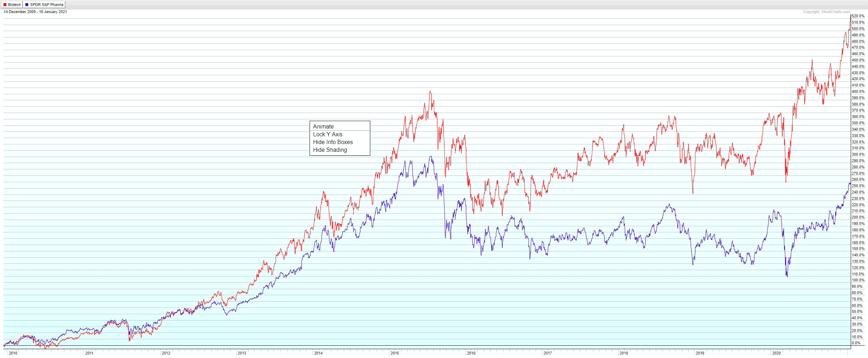Click the 2017 year label on time axis
The image size is (868, 358).
click(547, 353)
